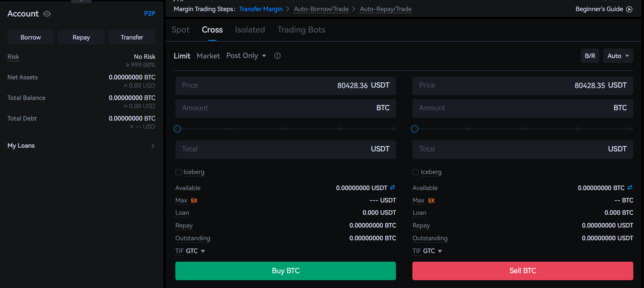The width and height of the screenshot is (644, 288).
Task: Switch to the Isolated tab
Action: (250, 30)
